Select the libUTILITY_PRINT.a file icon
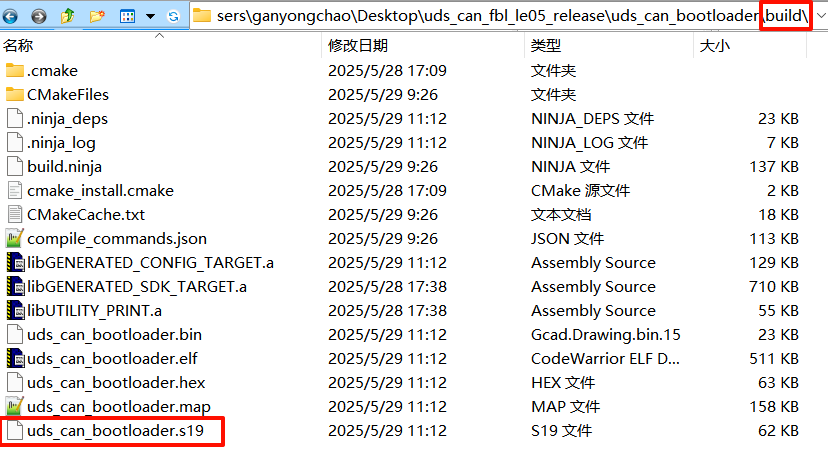Screen dimensions: 828x457 [x=15, y=311]
